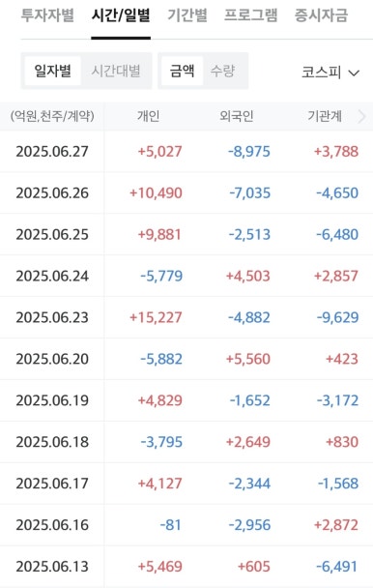Open the 시간/일별 tab
The width and height of the screenshot is (373, 588).
click(x=121, y=15)
